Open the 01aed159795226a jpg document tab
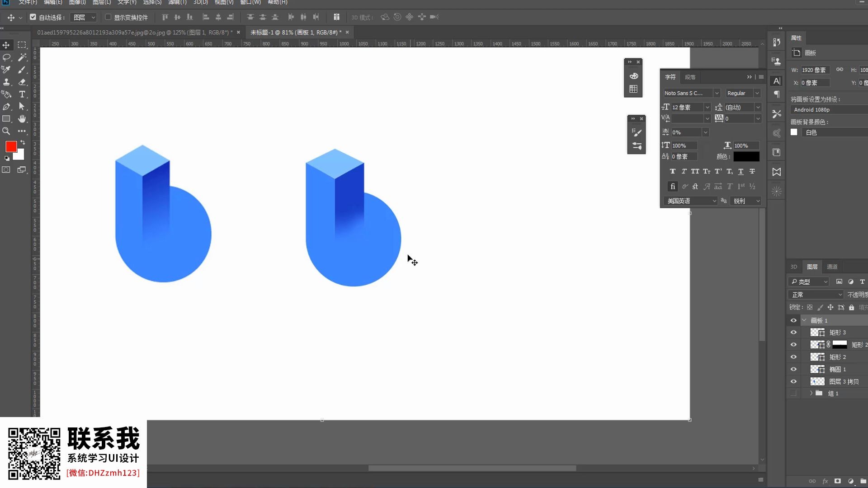 (134, 33)
